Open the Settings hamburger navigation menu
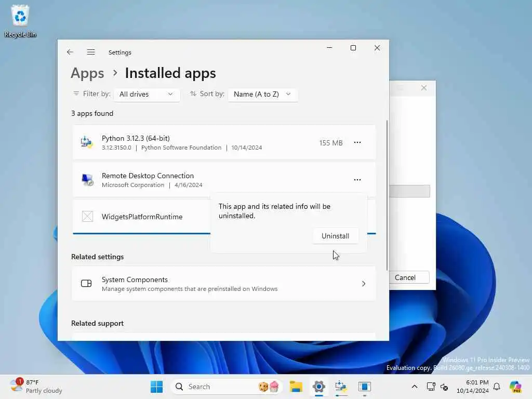 click(91, 52)
